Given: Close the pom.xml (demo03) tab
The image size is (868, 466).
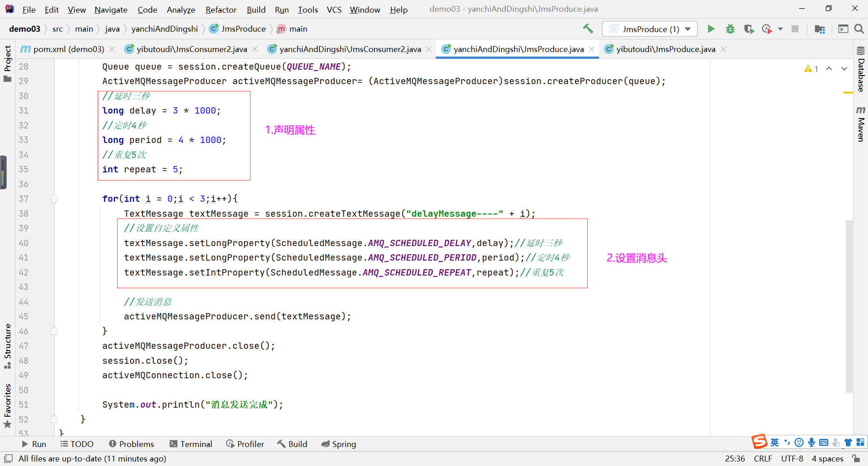Looking at the screenshot, I should click(112, 49).
